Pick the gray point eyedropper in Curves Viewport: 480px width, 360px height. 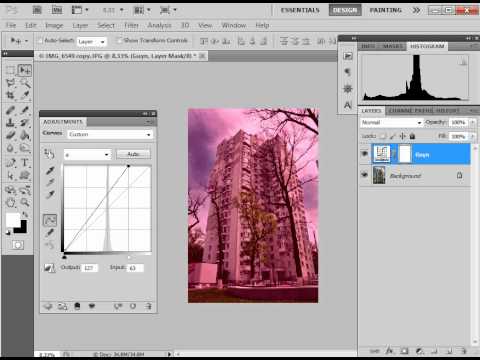[x=50, y=182]
